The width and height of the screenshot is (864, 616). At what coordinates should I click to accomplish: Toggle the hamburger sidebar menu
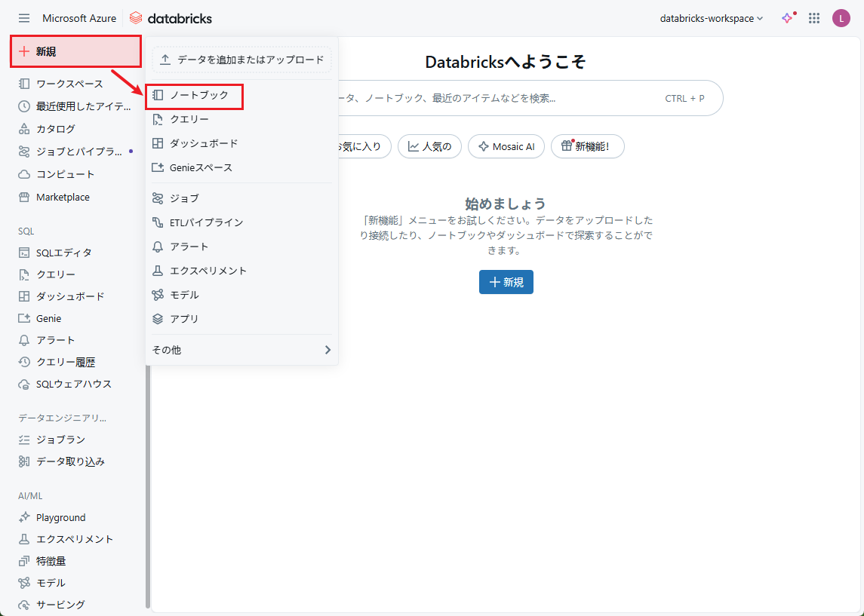(x=24, y=18)
